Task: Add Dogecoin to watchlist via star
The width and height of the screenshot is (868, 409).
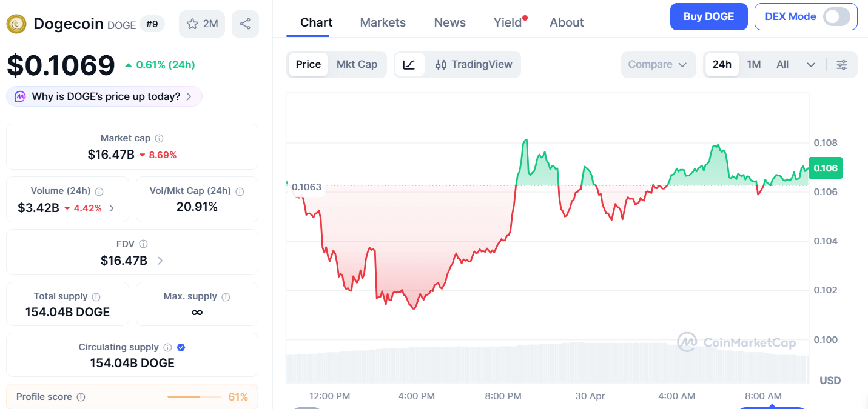Action: click(202, 24)
